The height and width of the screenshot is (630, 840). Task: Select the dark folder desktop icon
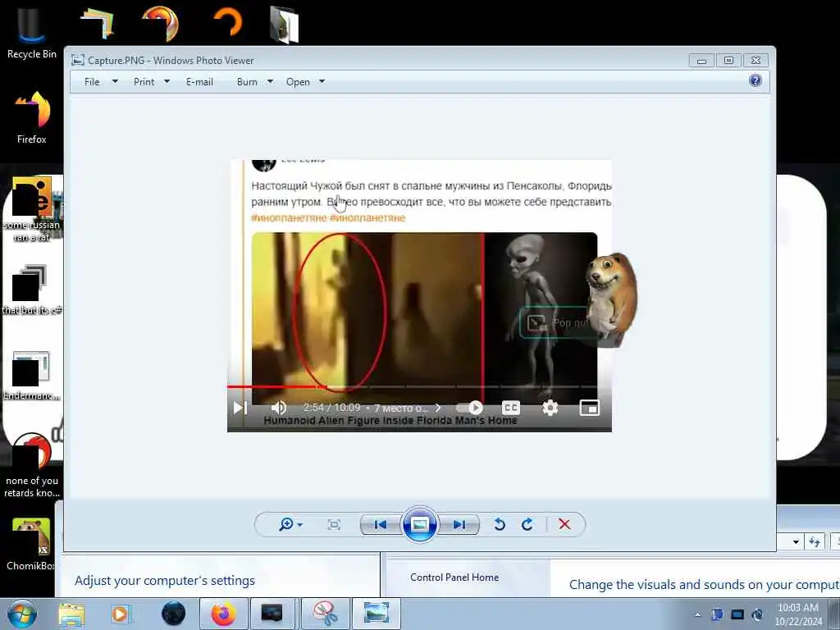(285, 24)
